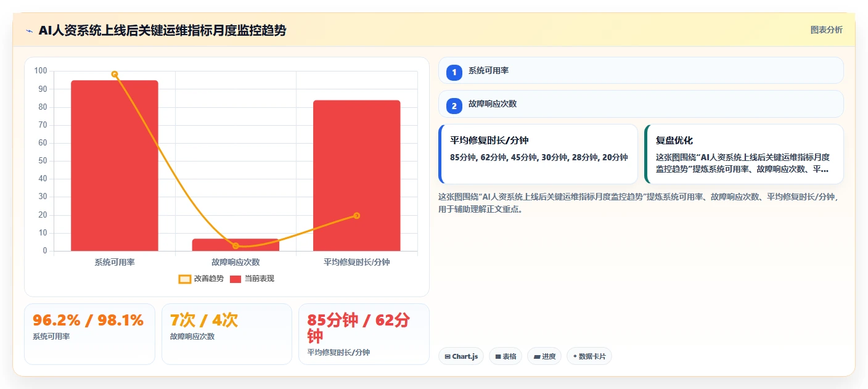Click the y-axis value 50

[43, 161]
